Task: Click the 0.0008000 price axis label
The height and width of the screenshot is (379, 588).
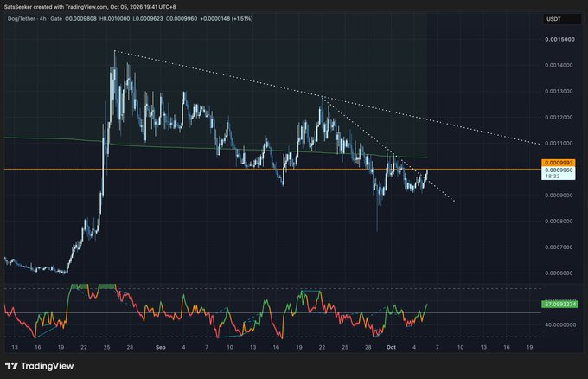Action: pos(559,222)
